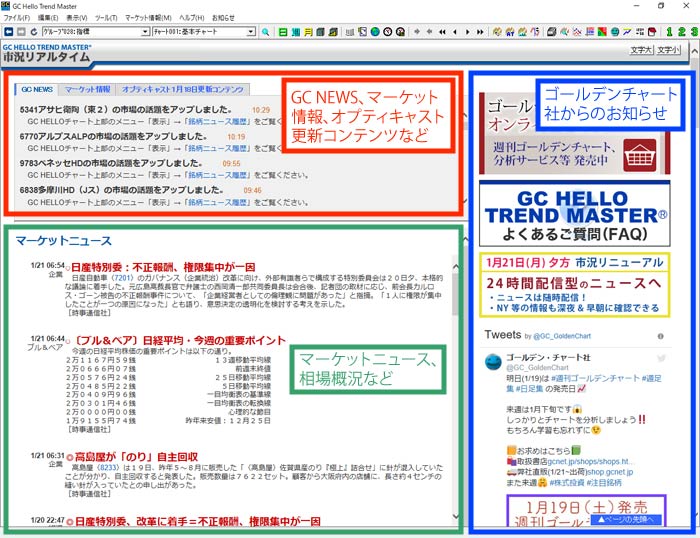The image size is (700, 538).
Task: Click the reload icon in the toolbar
Action: pyautogui.click(x=34, y=32)
